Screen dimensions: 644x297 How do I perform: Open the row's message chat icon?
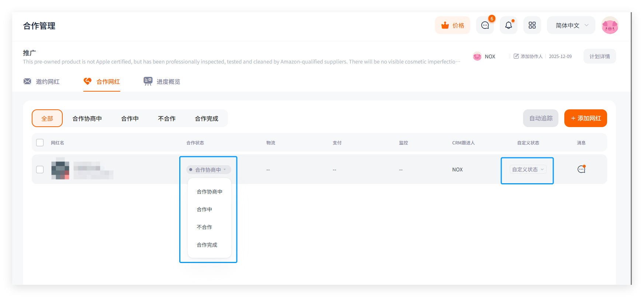click(581, 169)
